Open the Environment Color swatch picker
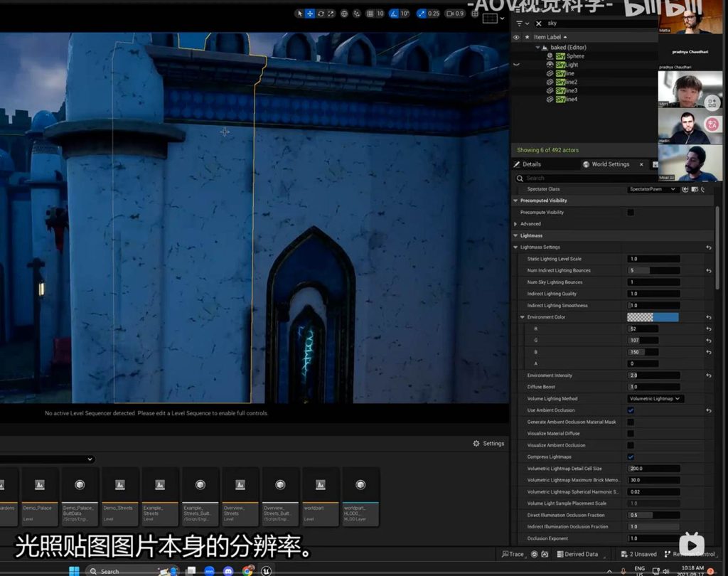728x576 pixels. pos(653,317)
